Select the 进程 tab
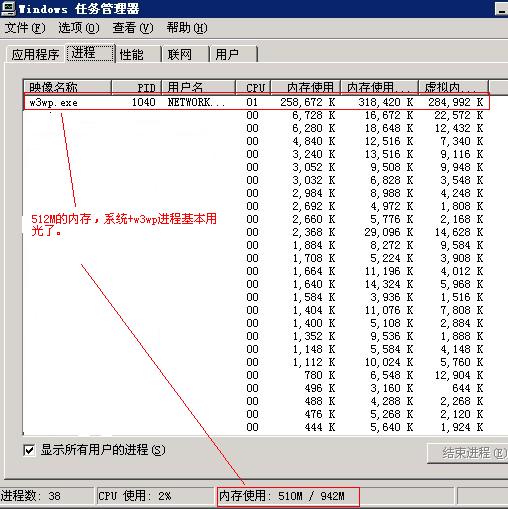The height and width of the screenshot is (509, 508). tap(90, 53)
